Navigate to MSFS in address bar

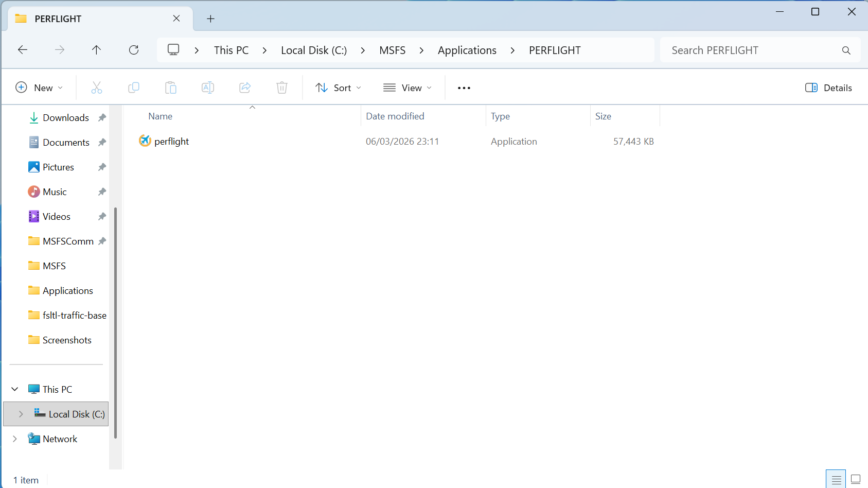pos(392,50)
